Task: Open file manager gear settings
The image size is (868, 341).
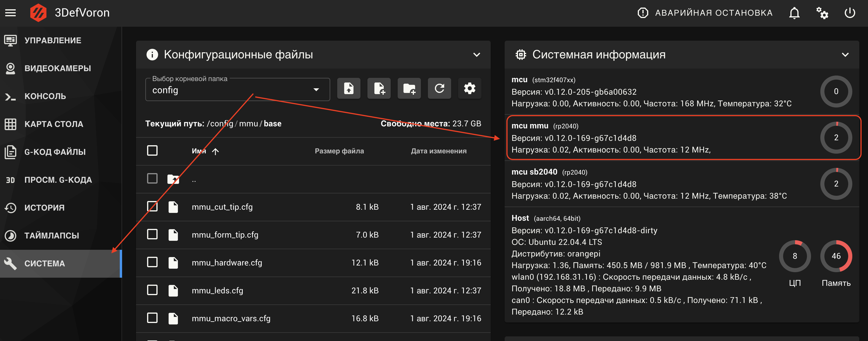Action: pyautogui.click(x=470, y=89)
